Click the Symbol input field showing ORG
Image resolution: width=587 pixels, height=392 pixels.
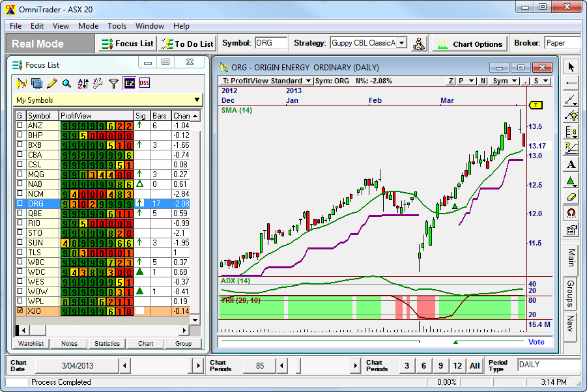[271, 43]
